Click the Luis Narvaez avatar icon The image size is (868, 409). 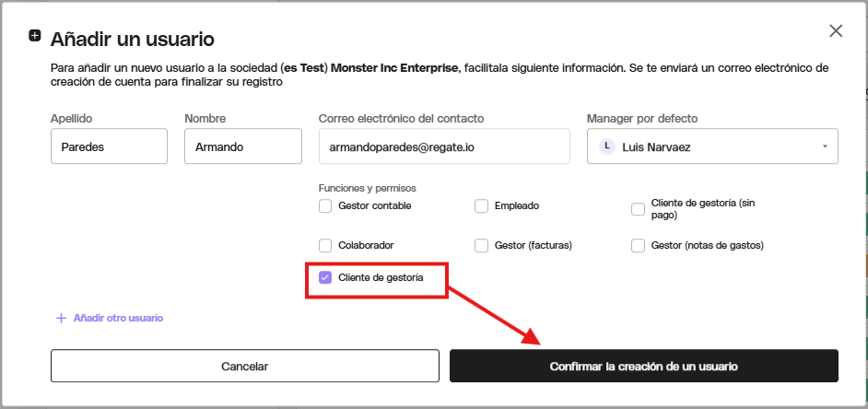tap(607, 146)
